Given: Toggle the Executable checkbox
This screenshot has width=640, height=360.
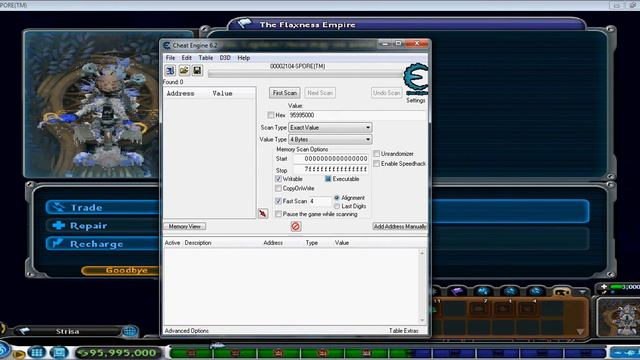Looking at the screenshot, I should (x=328, y=179).
